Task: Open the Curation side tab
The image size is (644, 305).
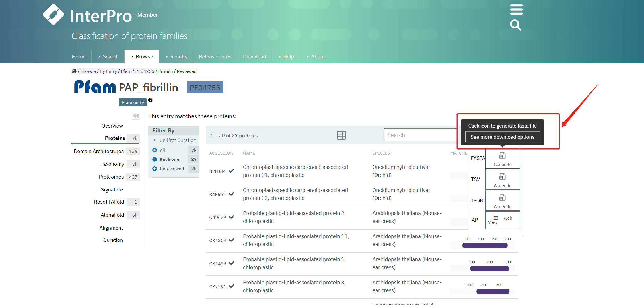Action: (113, 240)
